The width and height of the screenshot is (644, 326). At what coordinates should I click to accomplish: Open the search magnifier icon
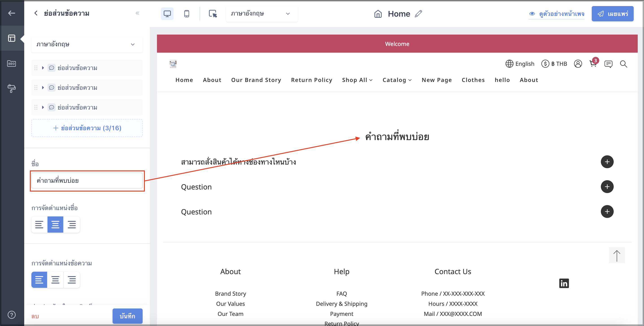(x=624, y=64)
